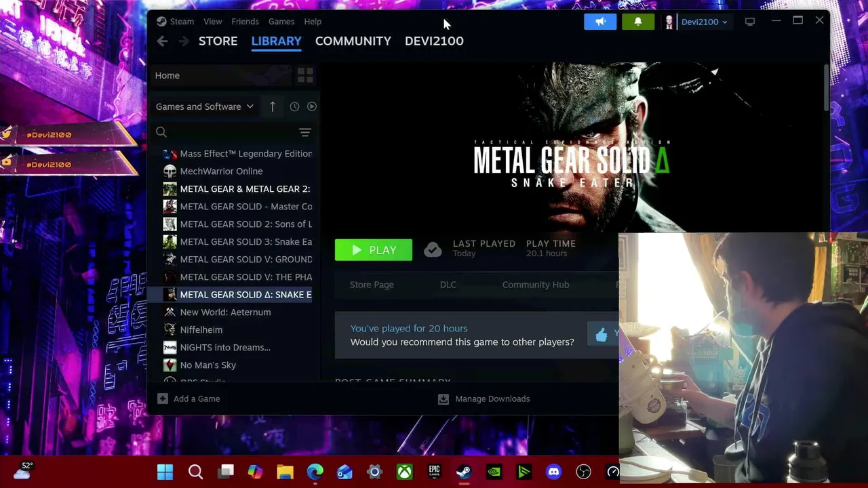Recommend game with thumbs up button
This screenshot has height=488, width=868.
coord(602,334)
